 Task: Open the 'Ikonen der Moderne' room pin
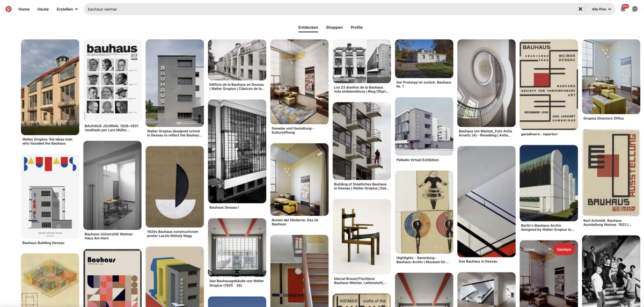tap(299, 180)
